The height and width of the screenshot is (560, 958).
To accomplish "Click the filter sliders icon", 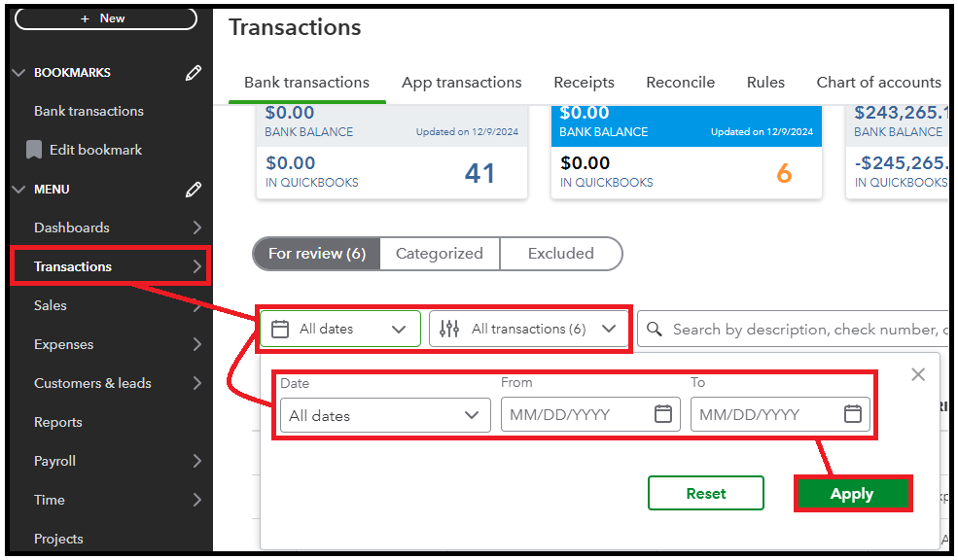I will [448, 329].
